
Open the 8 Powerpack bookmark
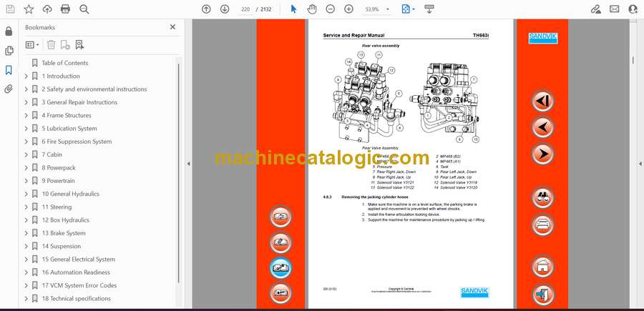click(x=59, y=168)
